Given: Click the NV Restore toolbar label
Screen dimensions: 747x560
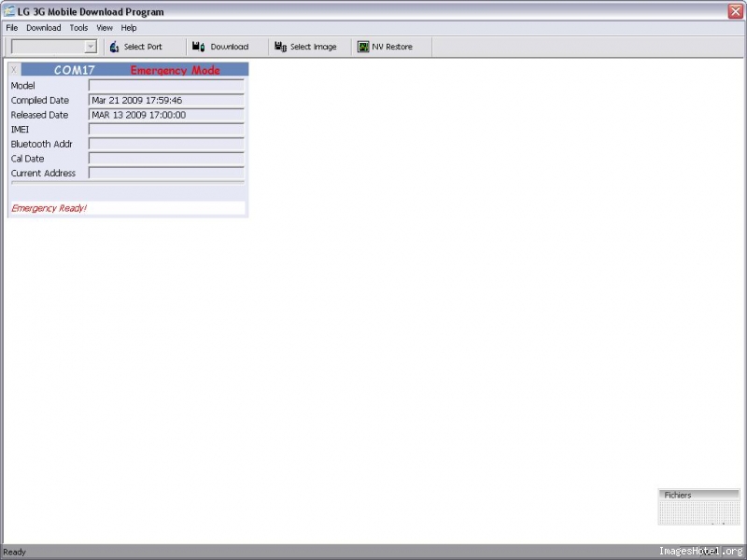Looking at the screenshot, I should 392,47.
